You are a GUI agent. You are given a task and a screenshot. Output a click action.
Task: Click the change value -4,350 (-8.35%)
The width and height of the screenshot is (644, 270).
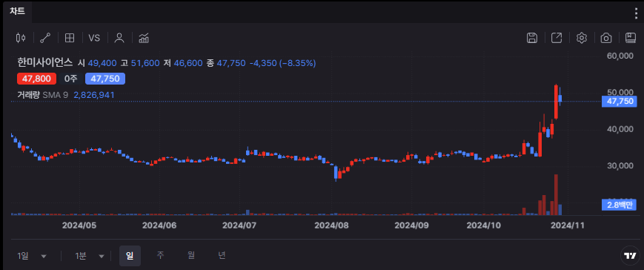pos(282,63)
